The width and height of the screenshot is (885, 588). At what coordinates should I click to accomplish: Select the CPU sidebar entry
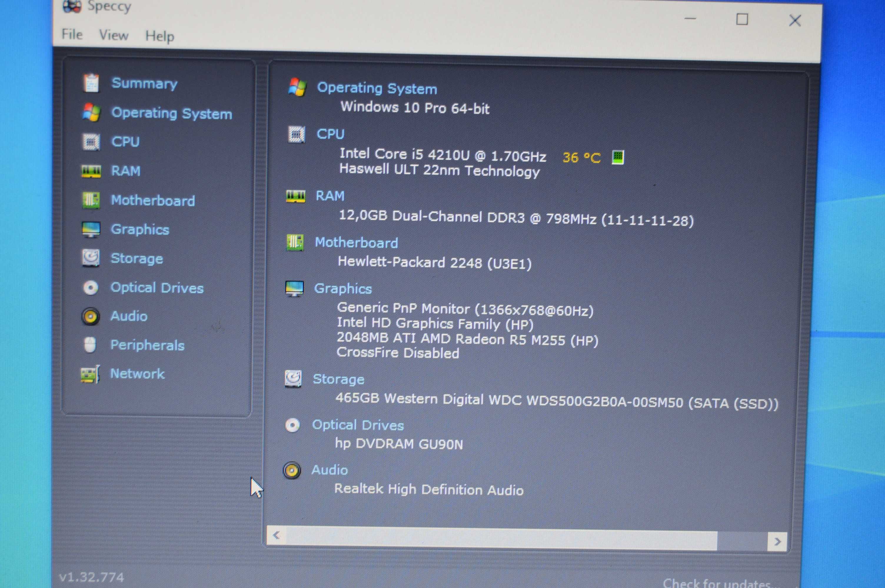[x=125, y=142]
